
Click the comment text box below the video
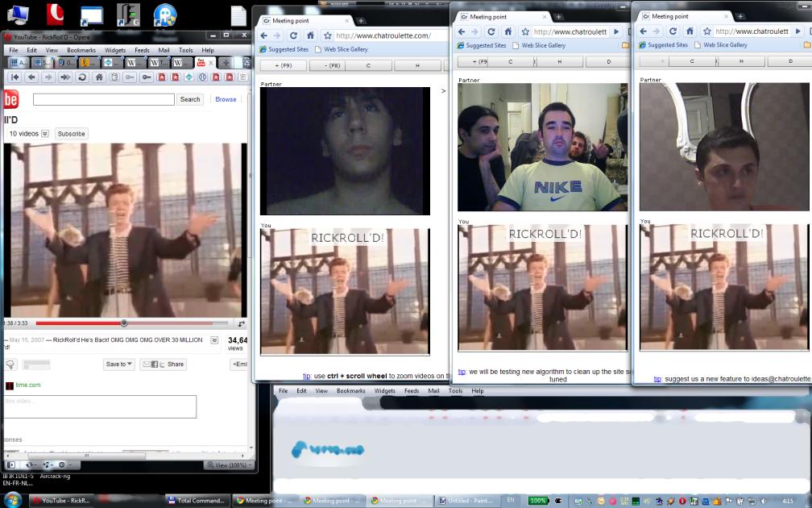[x=100, y=406]
